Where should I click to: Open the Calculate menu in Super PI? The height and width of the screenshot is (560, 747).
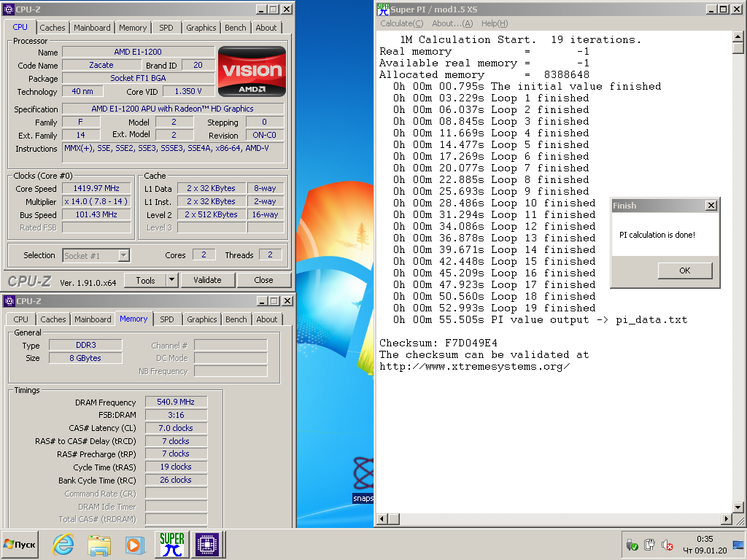(x=402, y=23)
